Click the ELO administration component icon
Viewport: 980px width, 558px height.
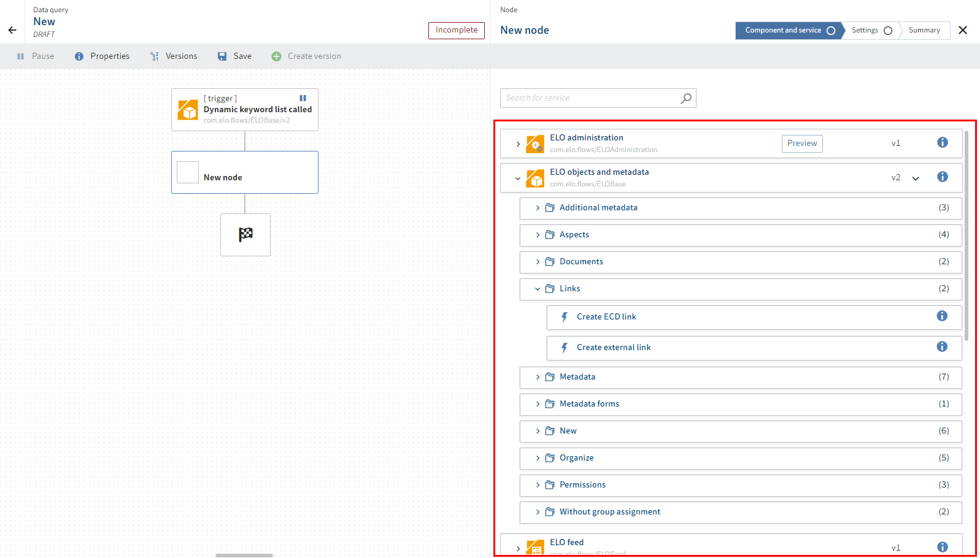(535, 144)
